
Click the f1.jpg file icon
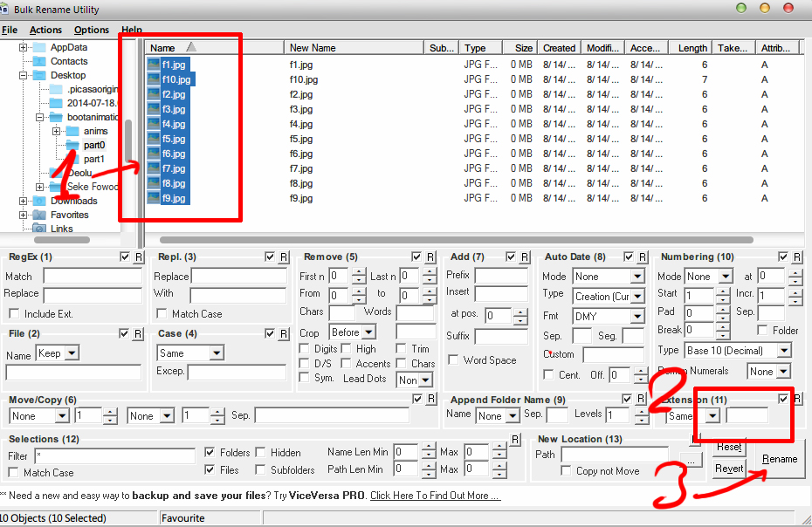pos(154,65)
